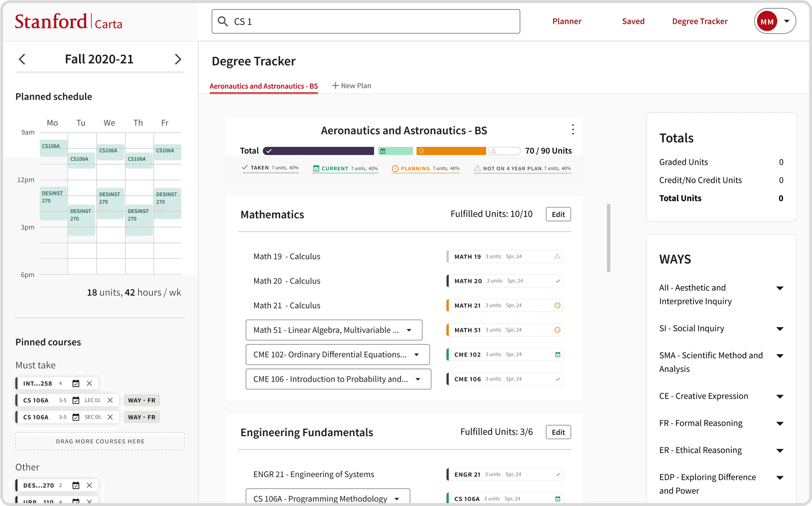Click Edit button for Mathematics section

558,214
